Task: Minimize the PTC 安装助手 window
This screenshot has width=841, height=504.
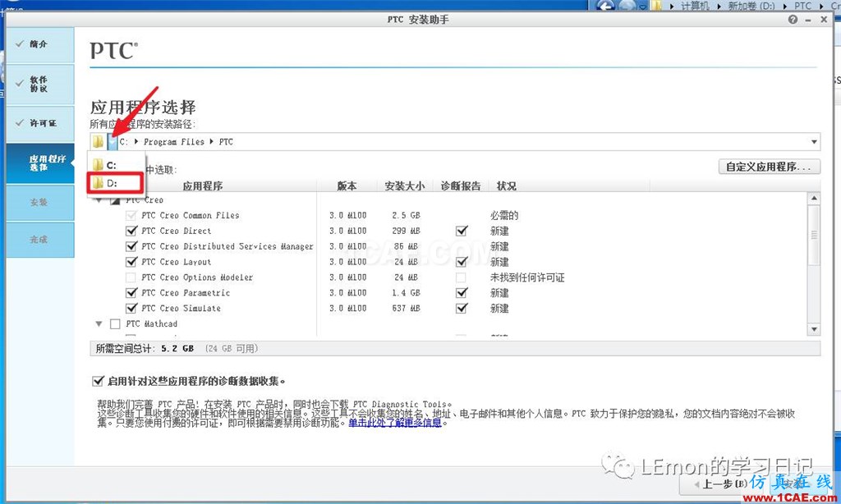Action: (x=808, y=20)
